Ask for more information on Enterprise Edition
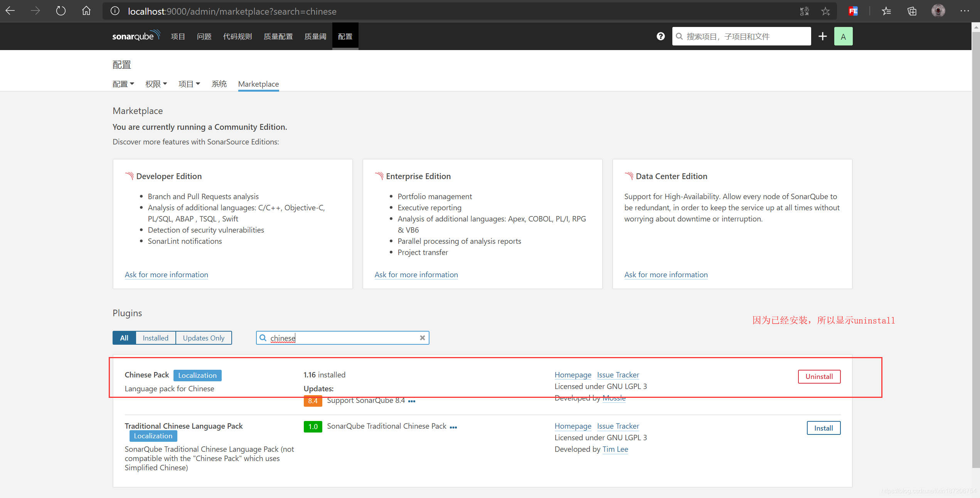The width and height of the screenshot is (980, 498). pyautogui.click(x=416, y=275)
